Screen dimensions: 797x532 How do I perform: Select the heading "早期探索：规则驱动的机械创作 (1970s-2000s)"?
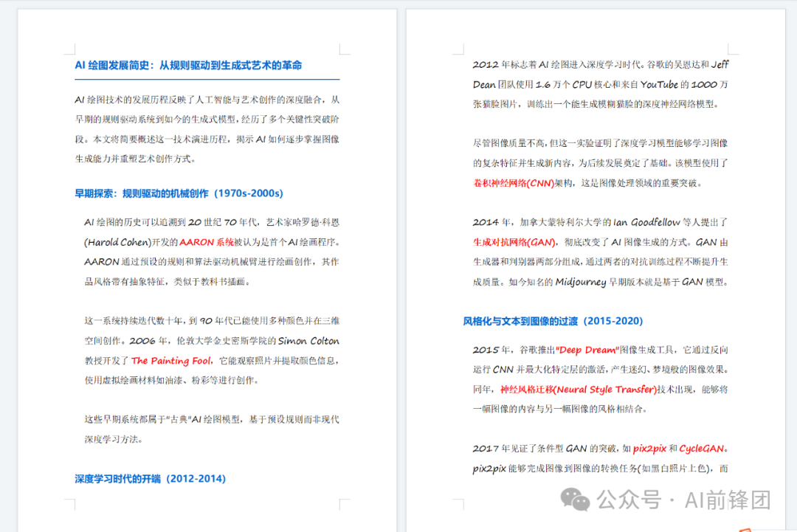pos(179,193)
